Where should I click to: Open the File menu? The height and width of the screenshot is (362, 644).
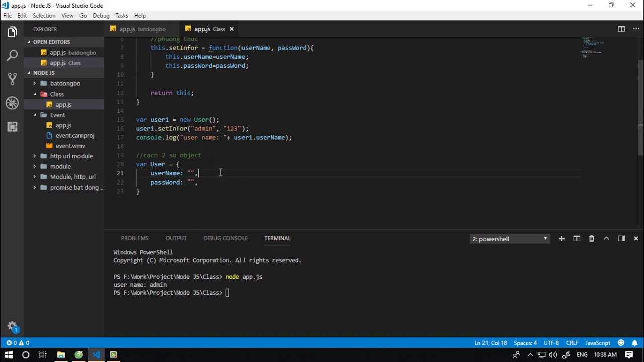tap(8, 16)
